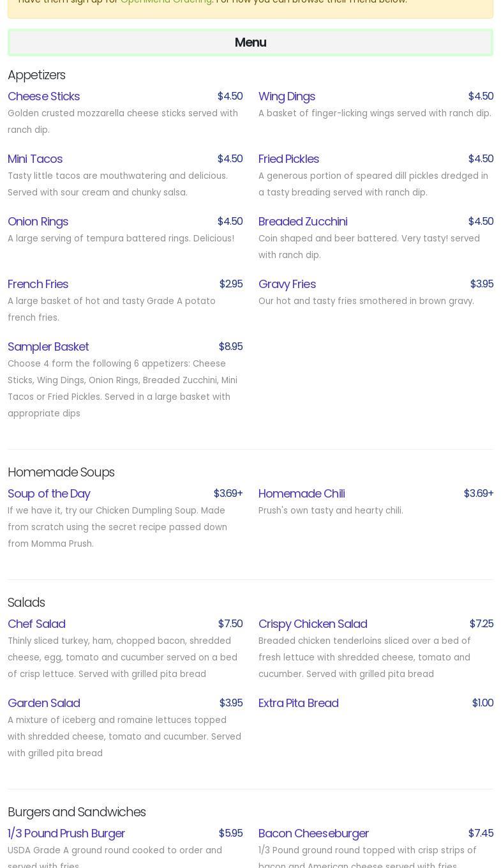Click Crispy Chicken Salad title
This screenshot has width=501, height=868.
(x=312, y=623)
